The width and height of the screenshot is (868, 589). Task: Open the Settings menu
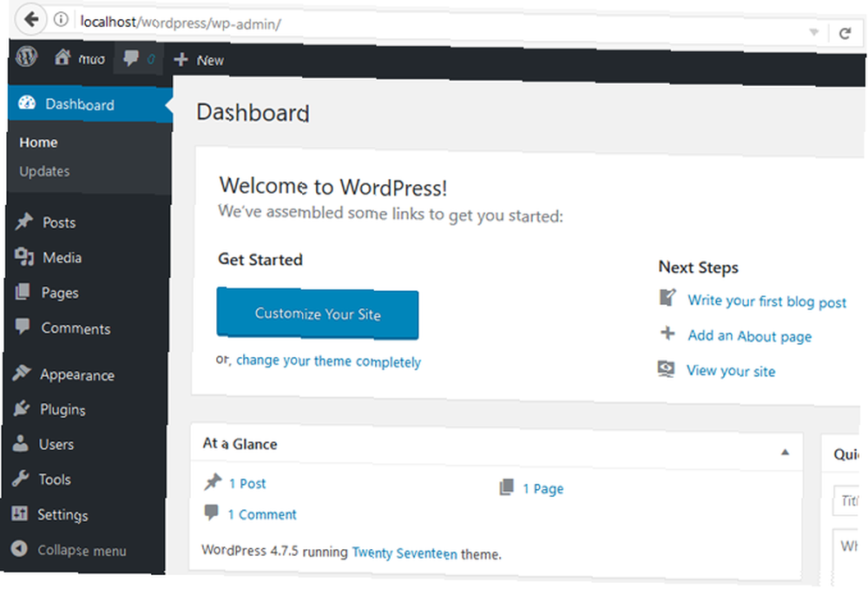coord(62,515)
